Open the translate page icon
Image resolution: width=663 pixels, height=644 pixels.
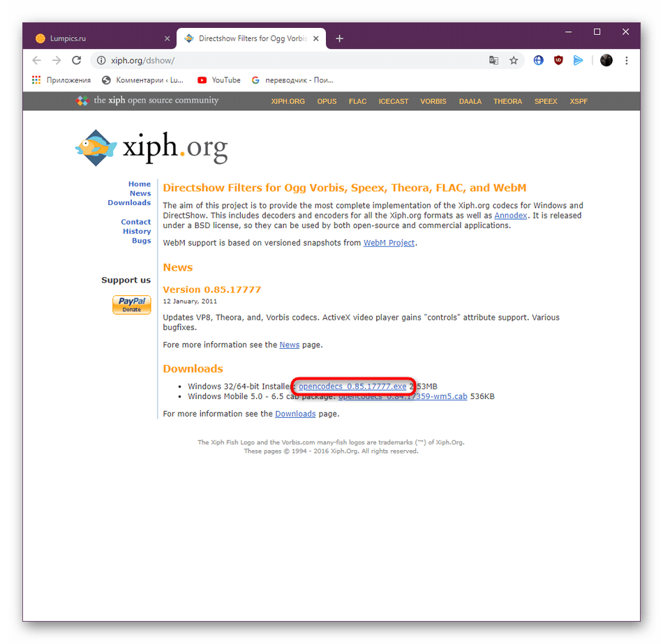(x=493, y=61)
